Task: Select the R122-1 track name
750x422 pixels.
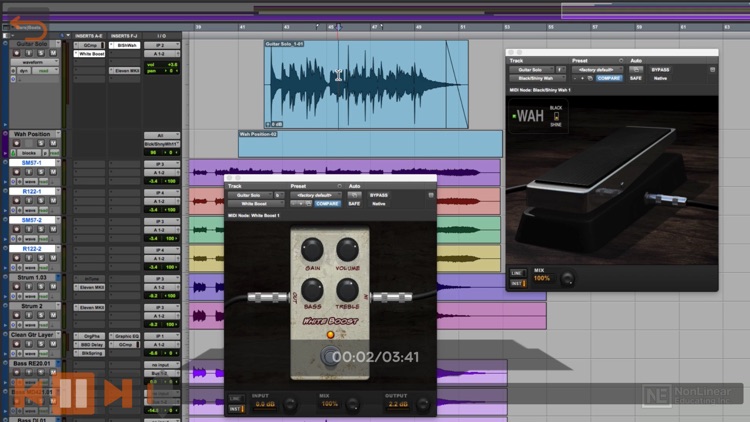Action: pos(32,191)
